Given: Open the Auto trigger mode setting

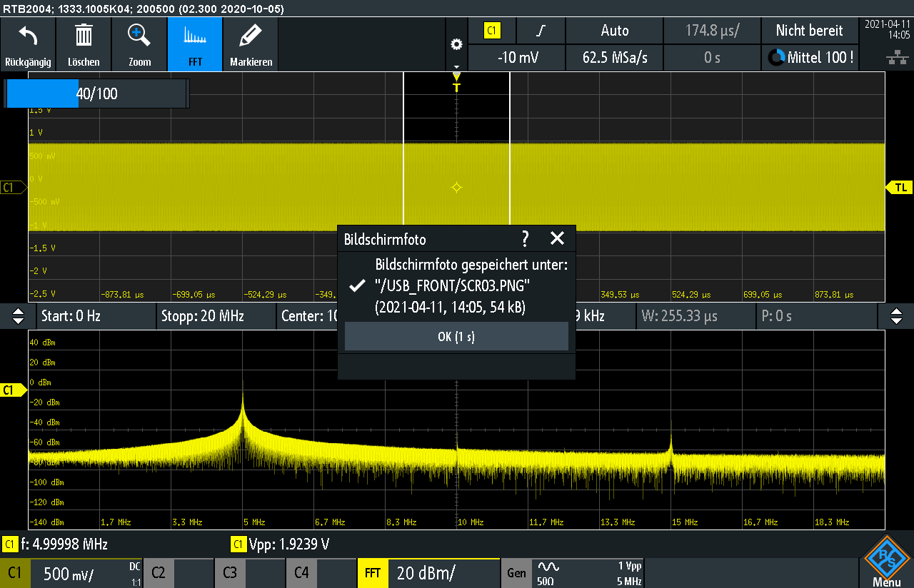Looking at the screenshot, I should [615, 31].
